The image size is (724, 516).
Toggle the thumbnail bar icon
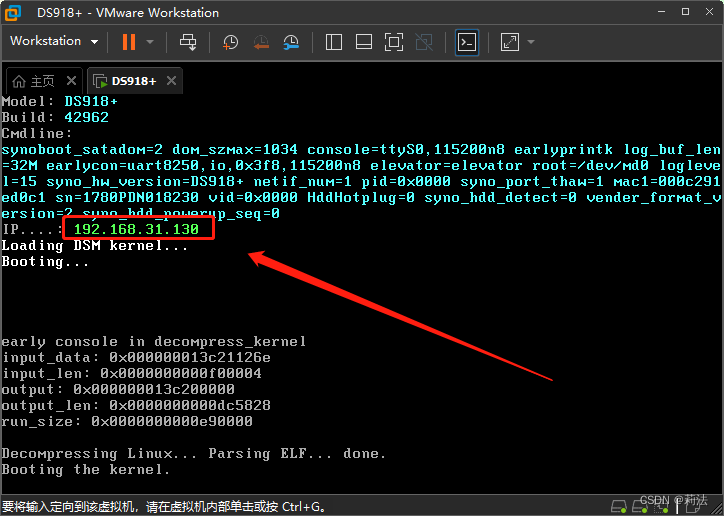(x=364, y=42)
